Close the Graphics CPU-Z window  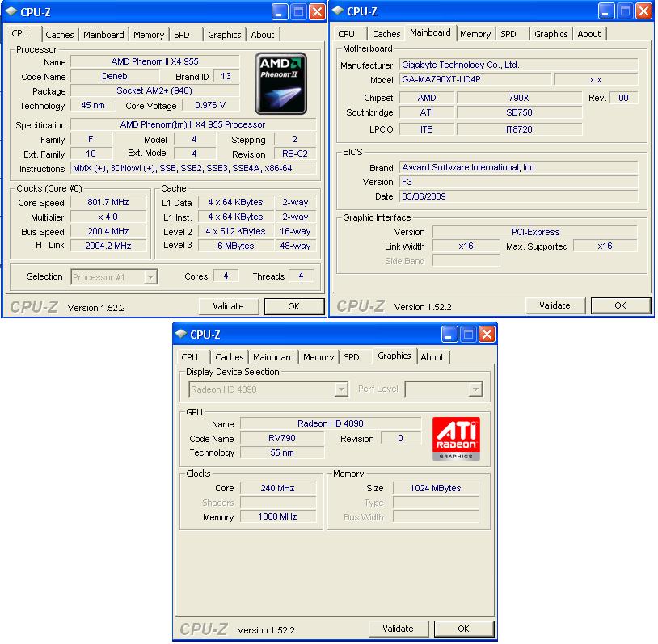point(487,335)
